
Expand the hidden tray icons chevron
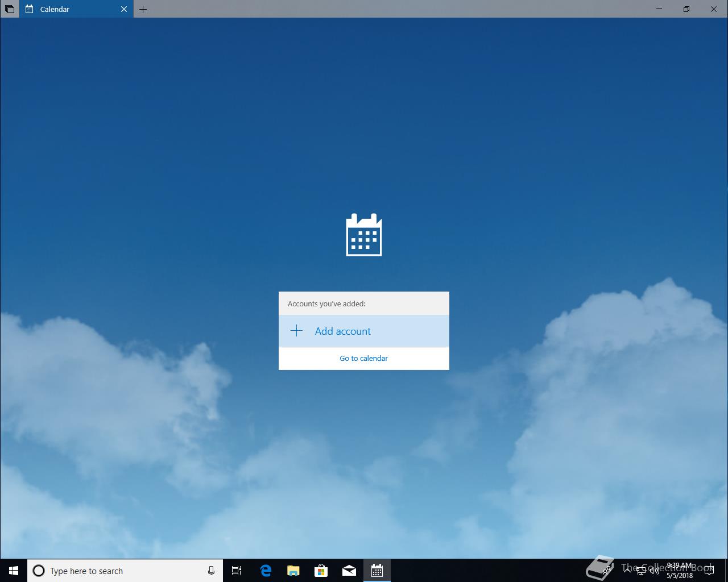627,571
